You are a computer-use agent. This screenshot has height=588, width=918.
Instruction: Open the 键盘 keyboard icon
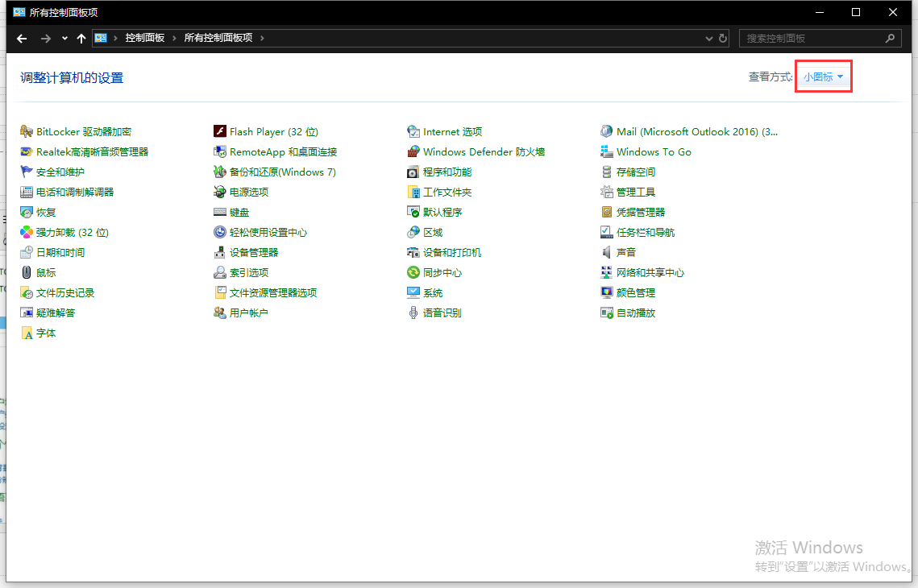point(220,212)
